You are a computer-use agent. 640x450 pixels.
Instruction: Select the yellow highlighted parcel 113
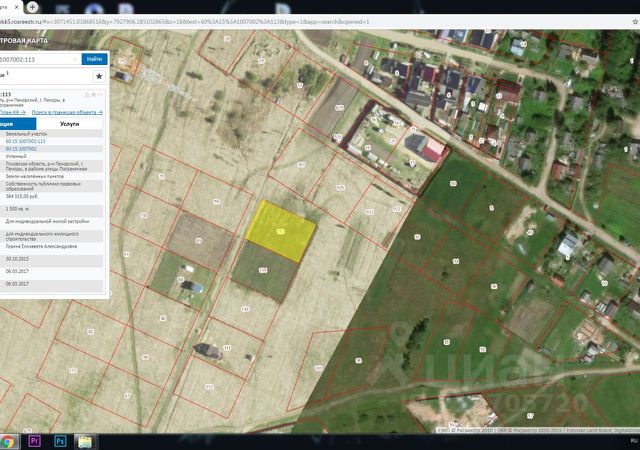pos(279,230)
